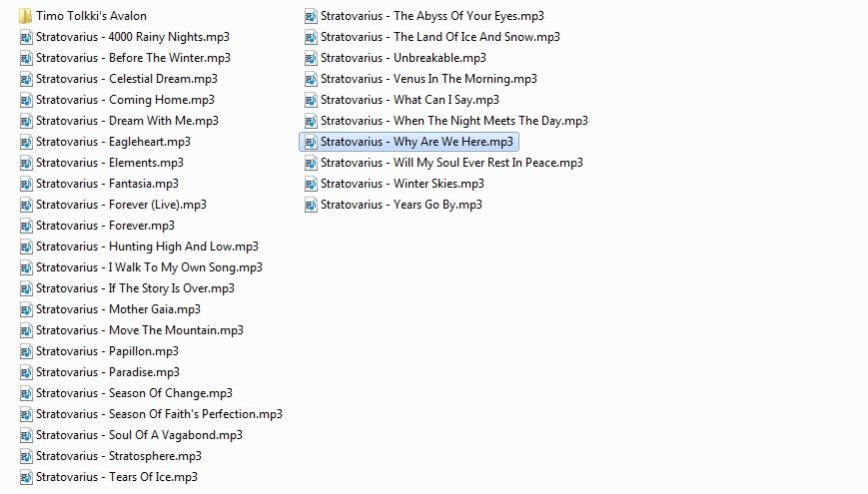The image size is (868, 494).
Task: Click "Stratovarius - Elements.mp3" filename
Action: coord(110,164)
